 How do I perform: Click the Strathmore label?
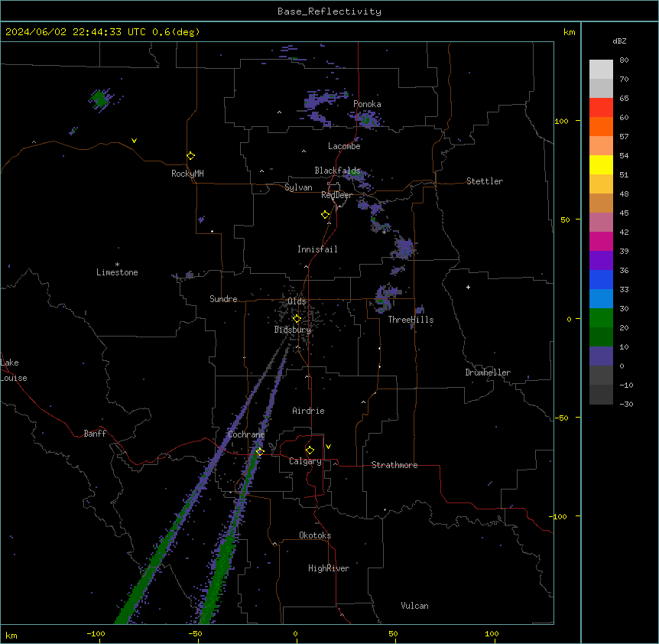coord(394,465)
